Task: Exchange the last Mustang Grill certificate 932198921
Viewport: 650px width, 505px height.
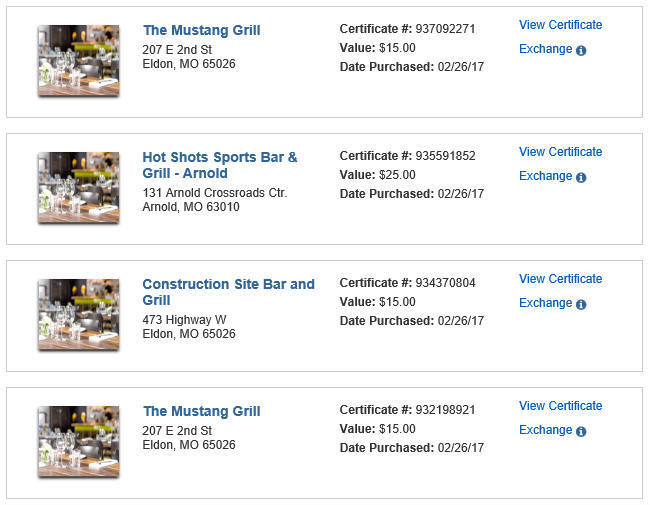Action: [x=546, y=430]
